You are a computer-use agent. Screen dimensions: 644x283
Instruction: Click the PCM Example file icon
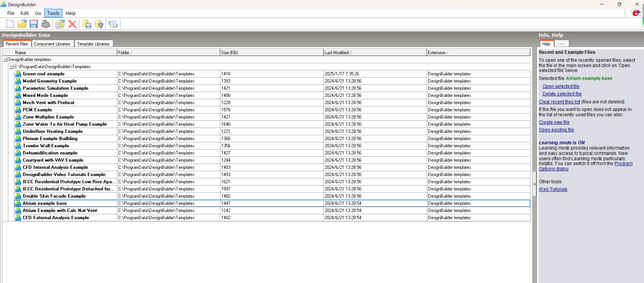(18, 110)
